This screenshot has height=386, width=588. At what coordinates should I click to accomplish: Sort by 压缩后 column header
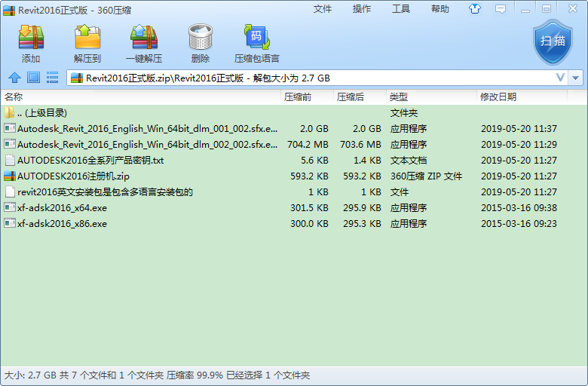360,96
